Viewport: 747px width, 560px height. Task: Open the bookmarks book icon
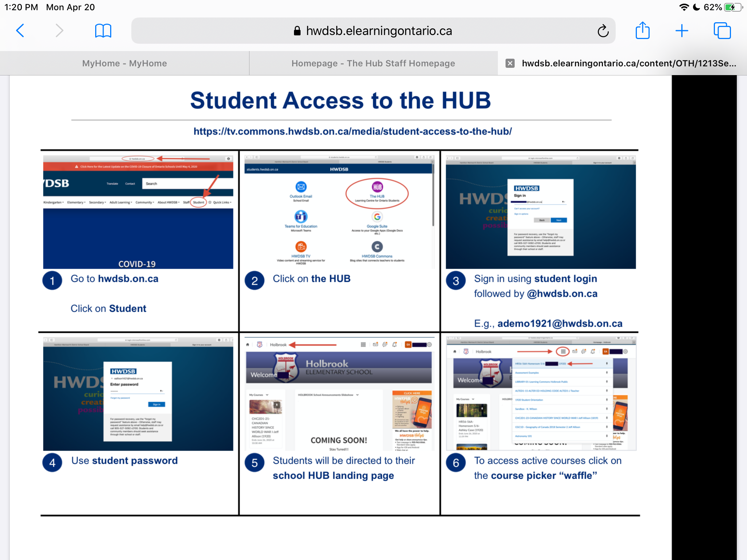pyautogui.click(x=103, y=31)
